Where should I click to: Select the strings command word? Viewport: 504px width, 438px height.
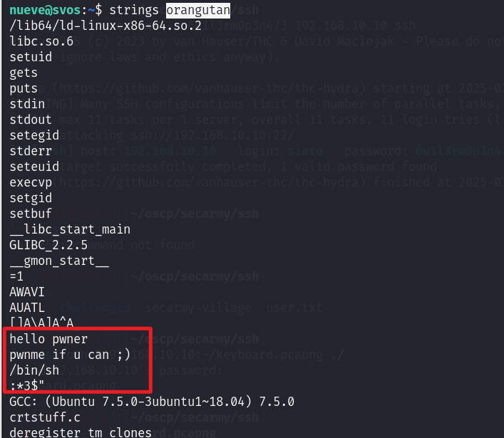pos(134,10)
